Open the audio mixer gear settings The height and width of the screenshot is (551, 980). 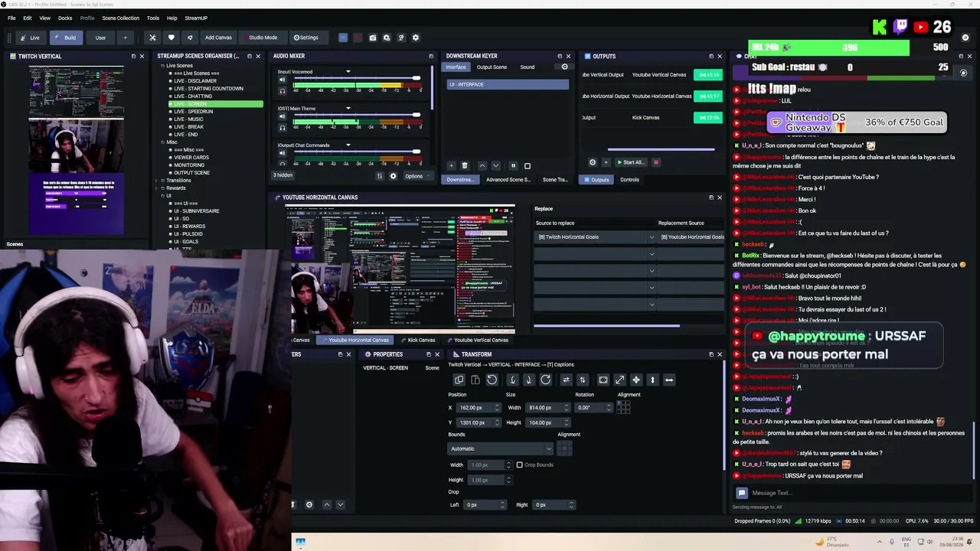coord(394,176)
